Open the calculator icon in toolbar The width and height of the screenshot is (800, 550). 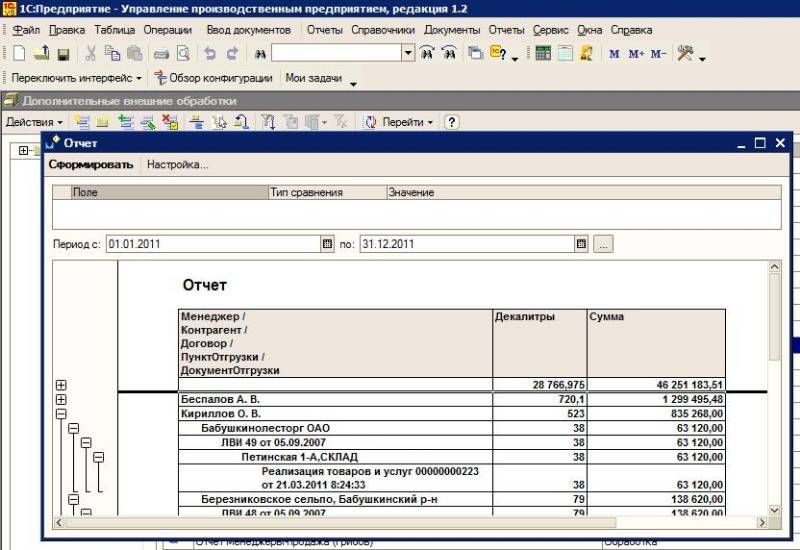[x=543, y=54]
